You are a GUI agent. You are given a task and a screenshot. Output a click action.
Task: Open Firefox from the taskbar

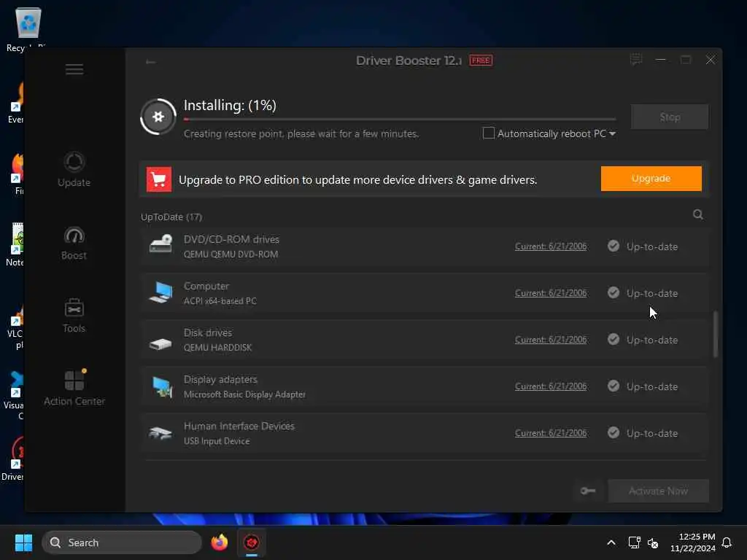pyautogui.click(x=219, y=542)
